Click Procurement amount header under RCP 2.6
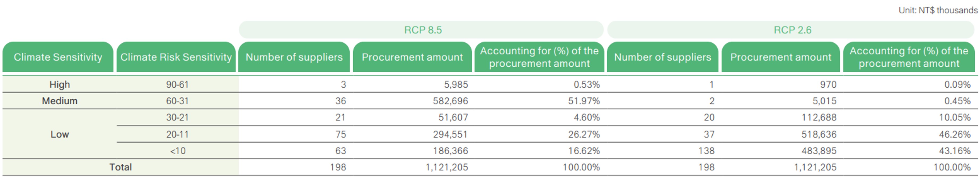The image size is (980, 178). 780,57
